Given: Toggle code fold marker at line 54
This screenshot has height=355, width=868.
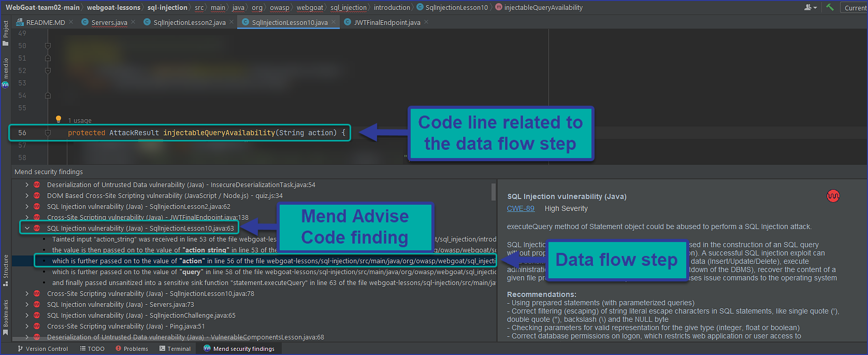Looking at the screenshot, I should (x=48, y=95).
